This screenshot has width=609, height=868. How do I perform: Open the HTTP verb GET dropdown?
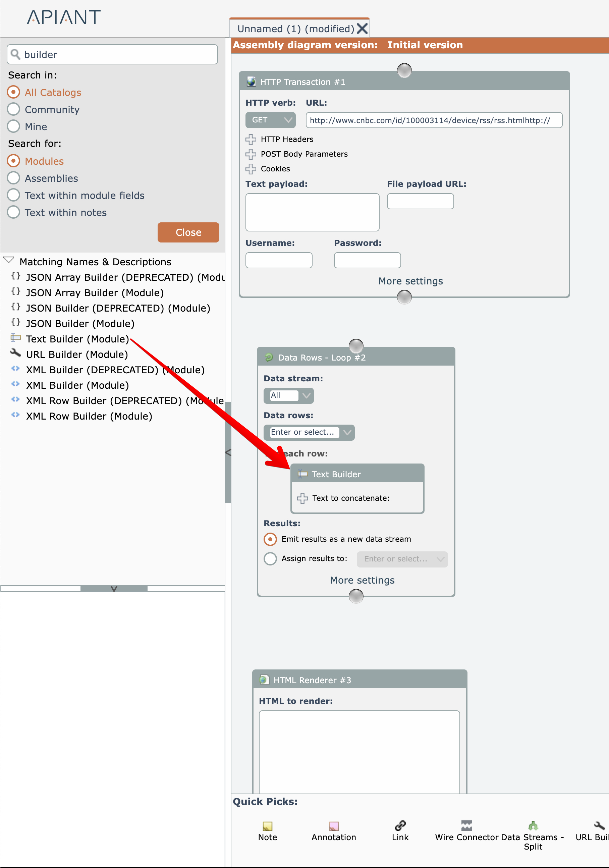[x=271, y=120]
